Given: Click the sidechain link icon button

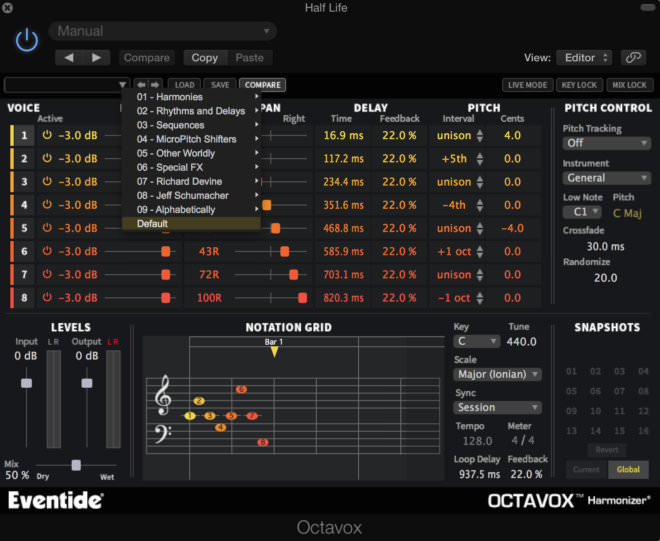Looking at the screenshot, I should tap(633, 58).
